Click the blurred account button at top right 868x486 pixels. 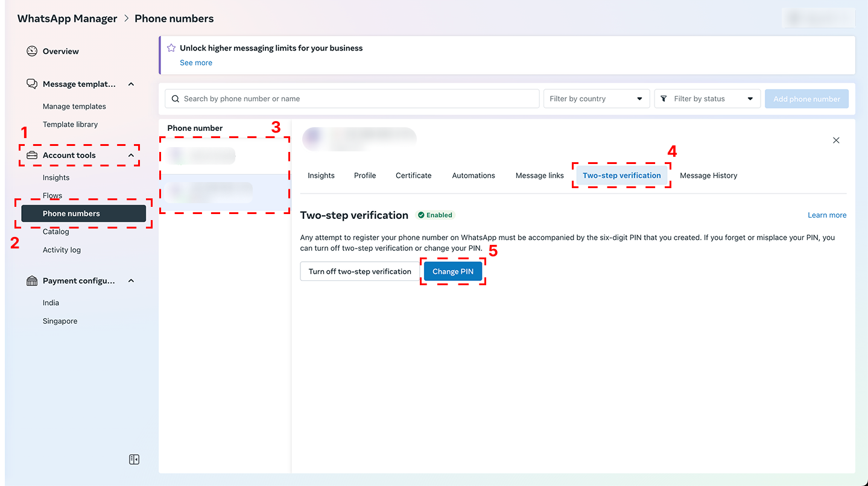(x=819, y=18)
